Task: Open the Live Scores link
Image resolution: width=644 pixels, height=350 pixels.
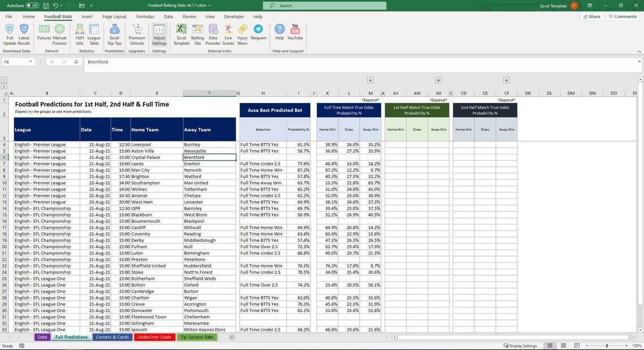Action: 228,35
